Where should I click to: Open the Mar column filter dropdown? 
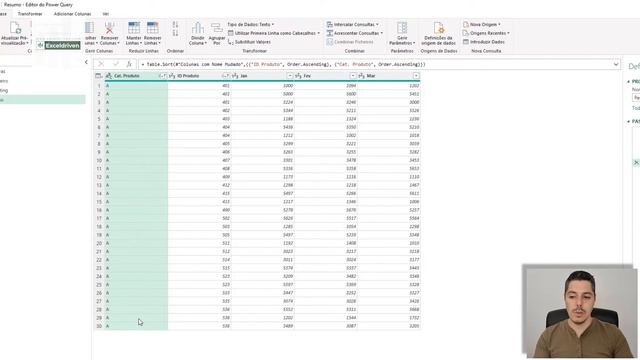(x=416, y=76)
